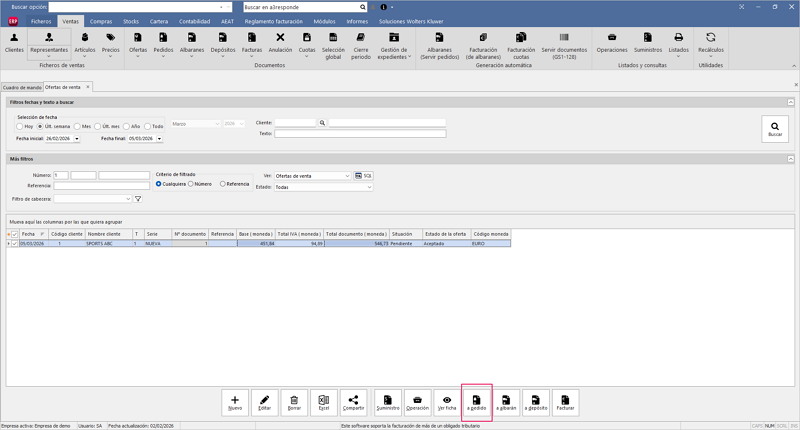Select the Últ. semana radio
Image resolution: width=800 pixels, height=430 pixels.
pyautogui.click(x=40, y=127)
